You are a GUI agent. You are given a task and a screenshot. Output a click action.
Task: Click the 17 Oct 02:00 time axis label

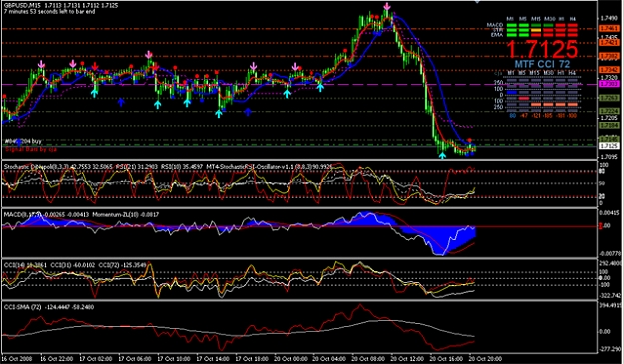[96, 359]
